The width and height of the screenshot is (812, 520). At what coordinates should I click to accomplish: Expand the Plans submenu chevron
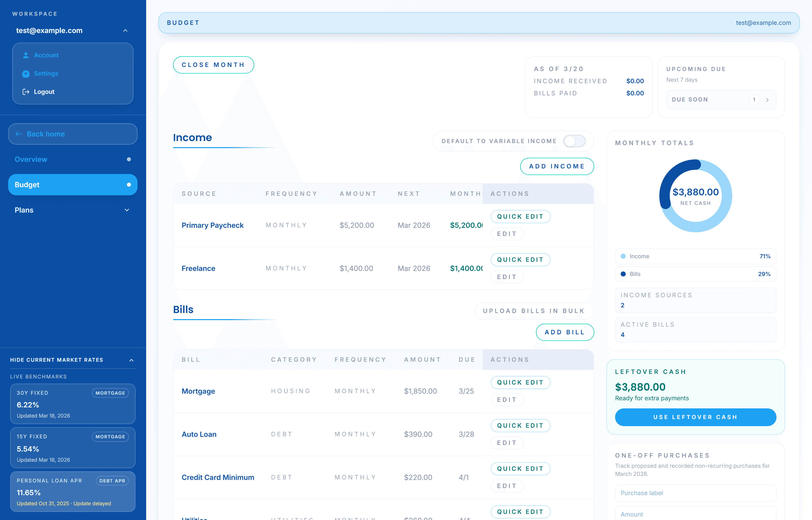click(127, 210)
